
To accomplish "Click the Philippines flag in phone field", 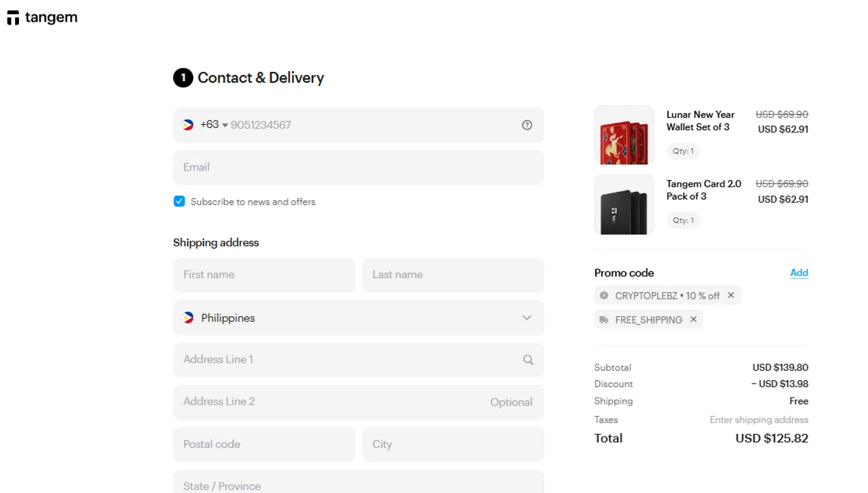I will pyautogui.click(x=188, y=125).
